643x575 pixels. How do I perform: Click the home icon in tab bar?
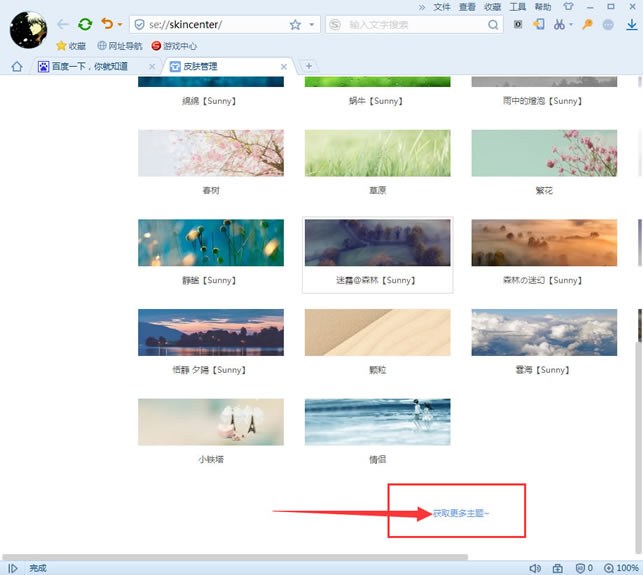(16, 66)
